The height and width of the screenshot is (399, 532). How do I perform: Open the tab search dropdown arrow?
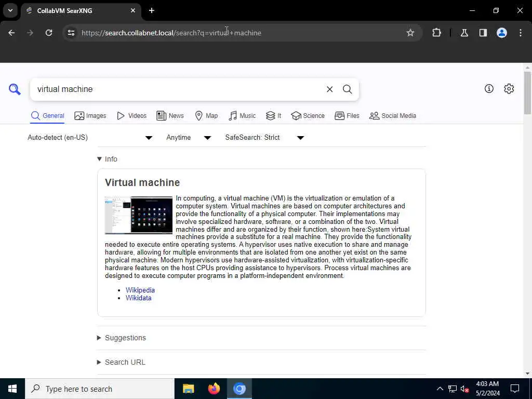10,10
